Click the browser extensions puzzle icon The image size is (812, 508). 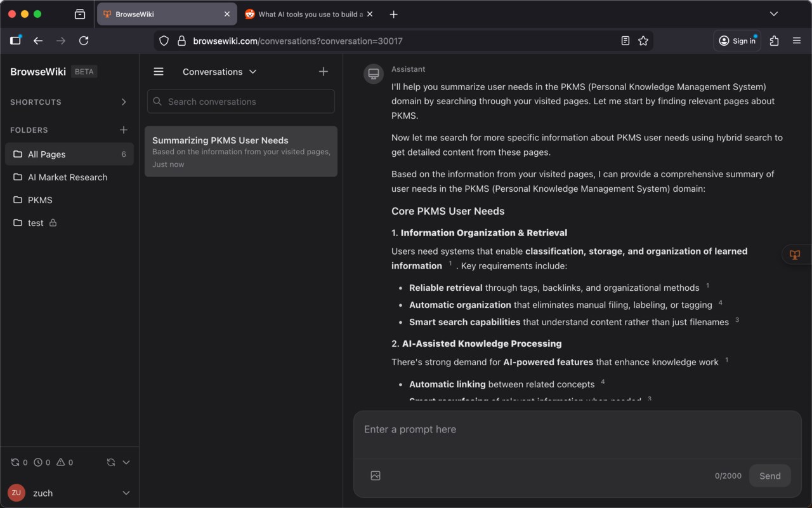774,41
